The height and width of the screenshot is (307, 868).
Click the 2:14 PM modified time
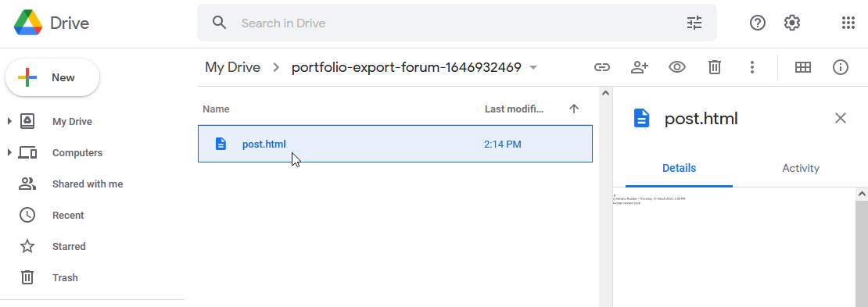click(502, 145)
